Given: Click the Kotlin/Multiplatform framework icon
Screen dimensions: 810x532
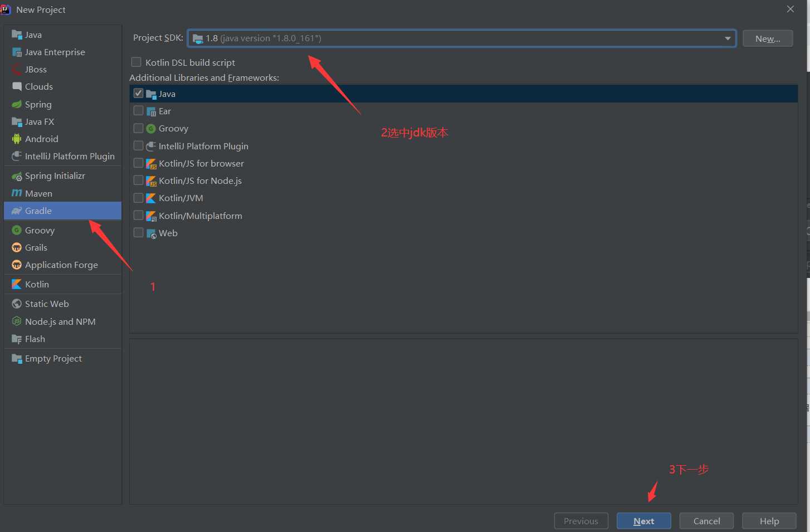Looking at the screenshot, I should [151, 216].
